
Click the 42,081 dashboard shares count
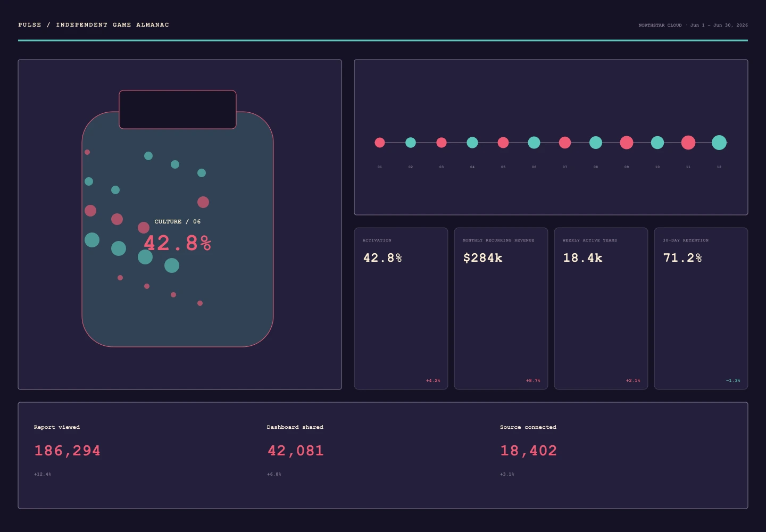click(x=295, y=451)
